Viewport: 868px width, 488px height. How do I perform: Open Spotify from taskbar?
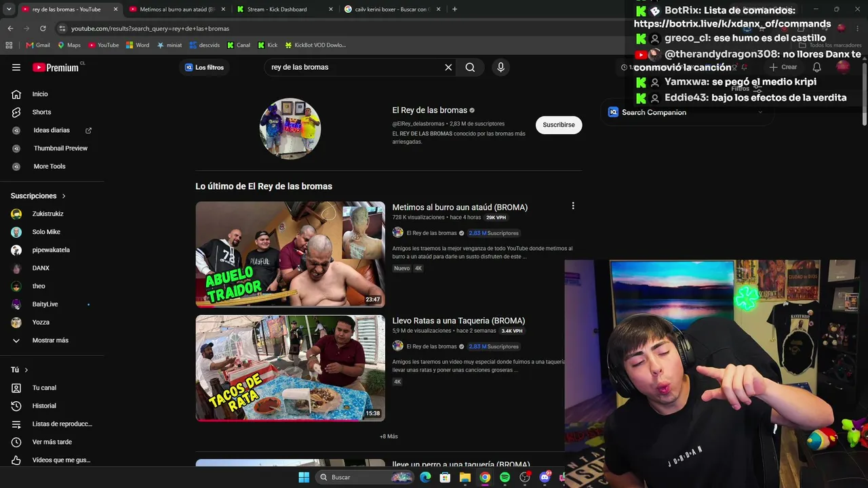click(505, 477)
